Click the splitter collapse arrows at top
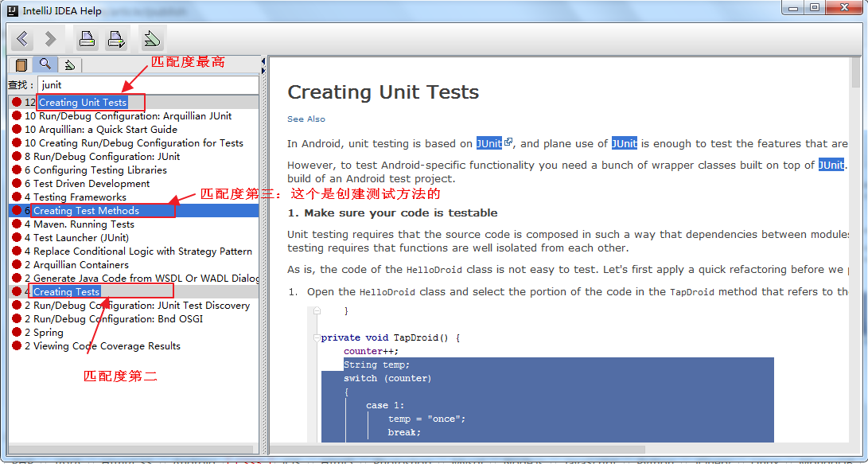868x464 pixels. click(263, 65)
